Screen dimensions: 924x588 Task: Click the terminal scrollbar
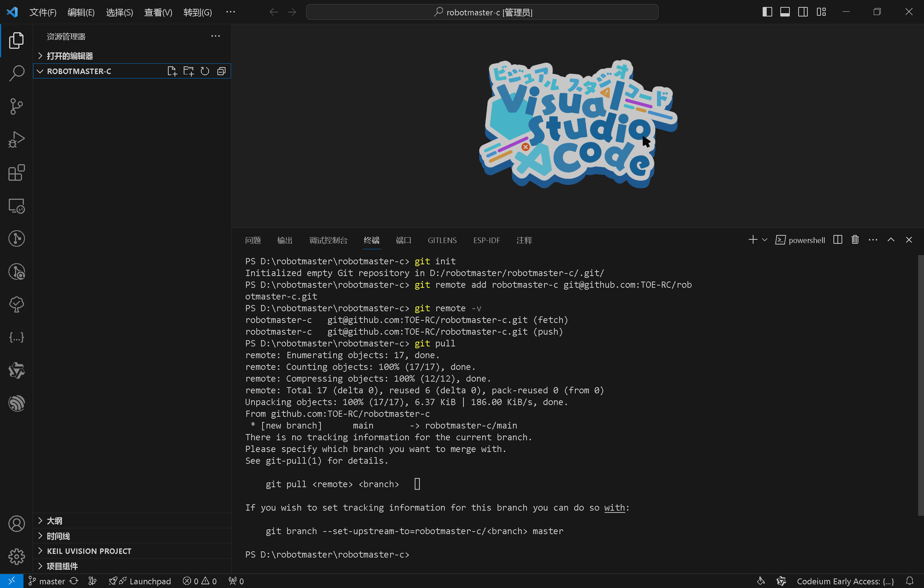pos(920,386)
